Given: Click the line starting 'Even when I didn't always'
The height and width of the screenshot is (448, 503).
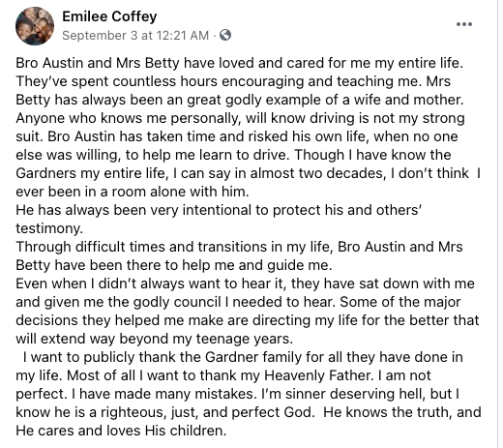Looking at the screenshot, I should click(x=245, y=284).
